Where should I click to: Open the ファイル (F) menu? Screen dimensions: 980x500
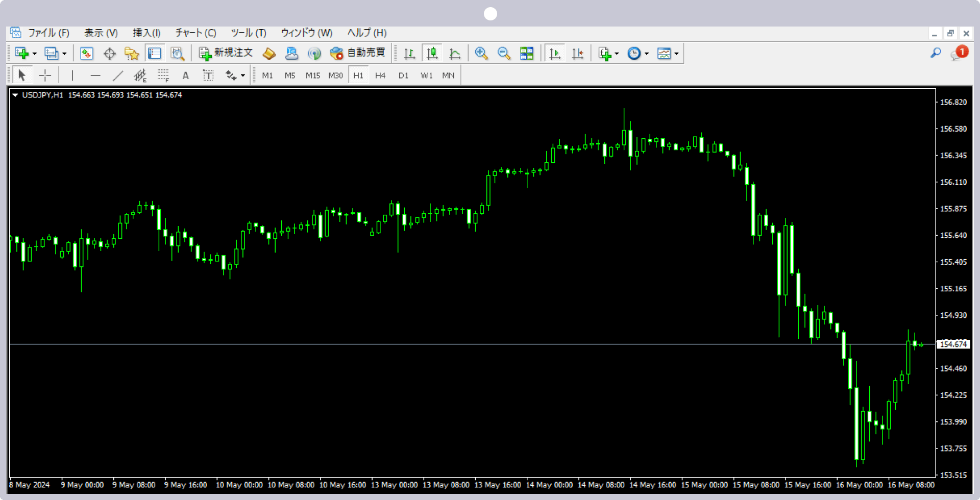coord(48,33)
